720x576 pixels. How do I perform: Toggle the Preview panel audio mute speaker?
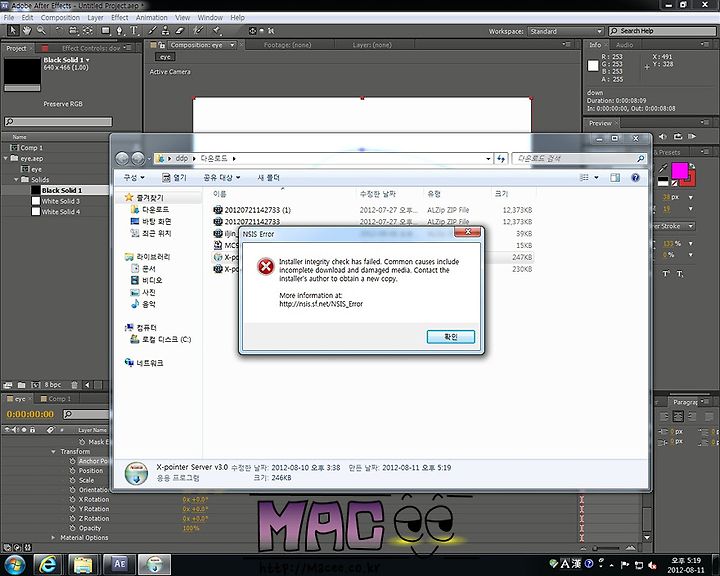pyautogui.click(x=663, y=136)
